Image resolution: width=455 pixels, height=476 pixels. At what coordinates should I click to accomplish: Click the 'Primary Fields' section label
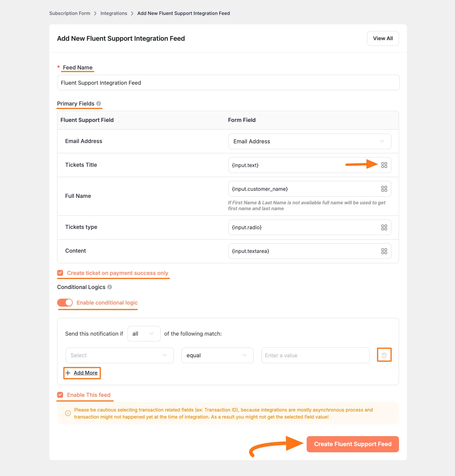click(76, 103)
